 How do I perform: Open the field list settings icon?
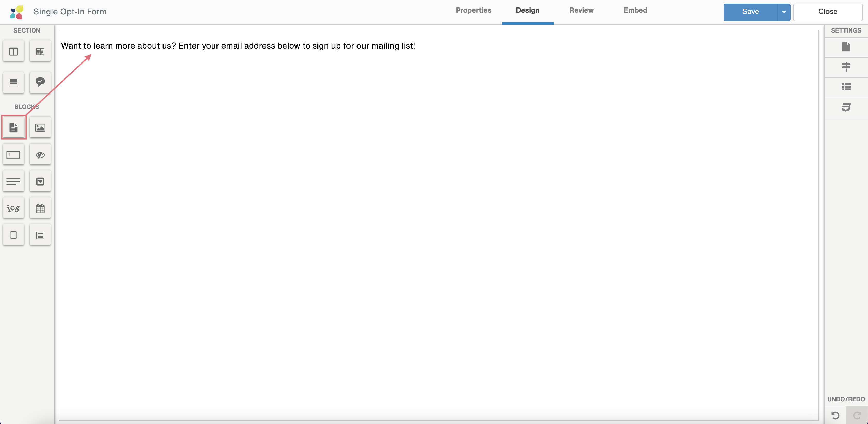click(x=846, y=87)
